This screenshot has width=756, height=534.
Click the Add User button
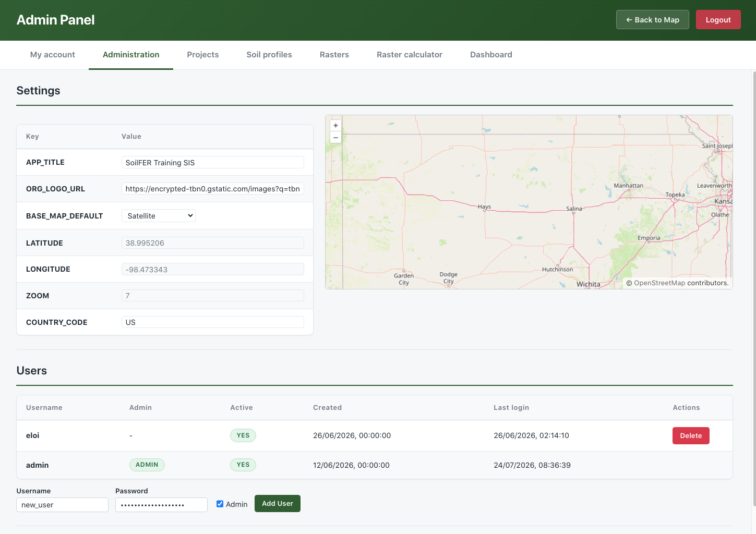point(278,504)
